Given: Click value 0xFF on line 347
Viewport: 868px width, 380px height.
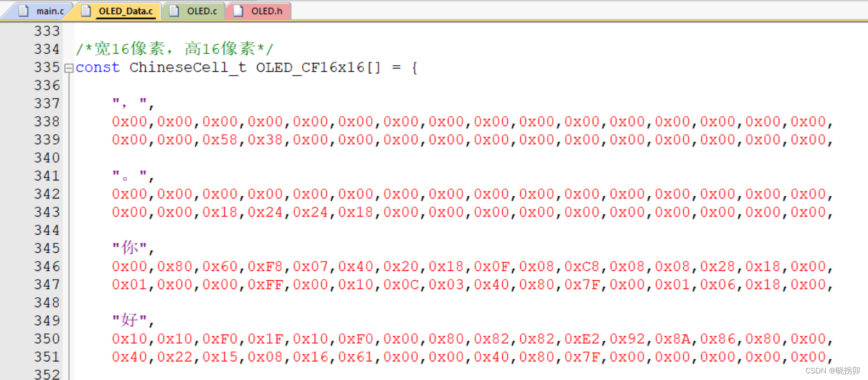Looking at the screenshot, I should (x=265, y=284).
